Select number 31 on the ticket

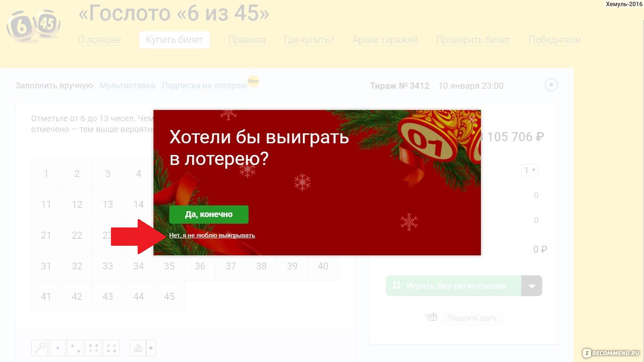click(46, 266)
